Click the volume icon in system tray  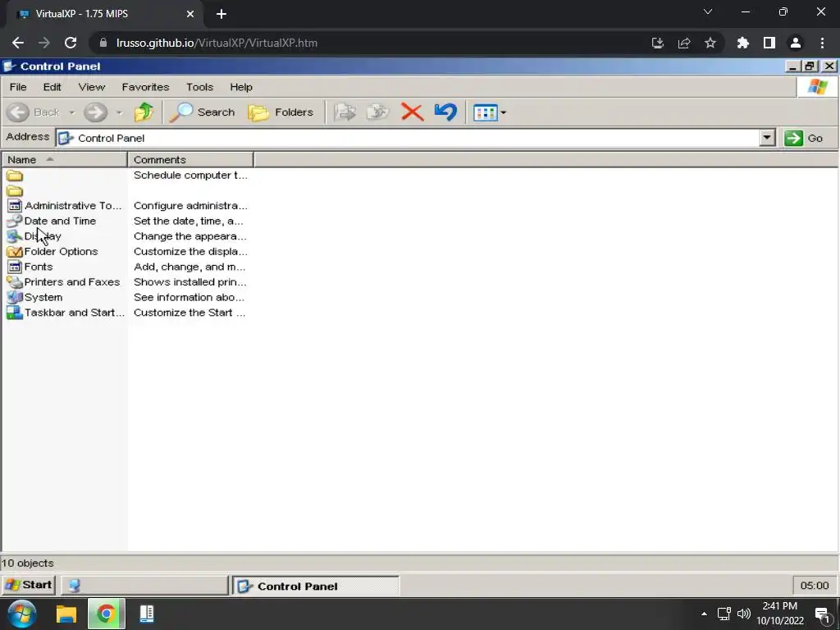(744, 614)
